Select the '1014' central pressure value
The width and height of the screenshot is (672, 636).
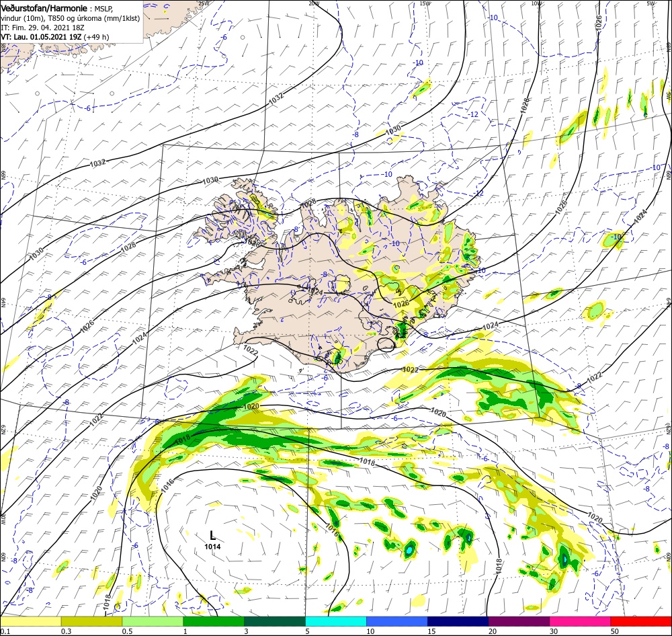point(212,547)
